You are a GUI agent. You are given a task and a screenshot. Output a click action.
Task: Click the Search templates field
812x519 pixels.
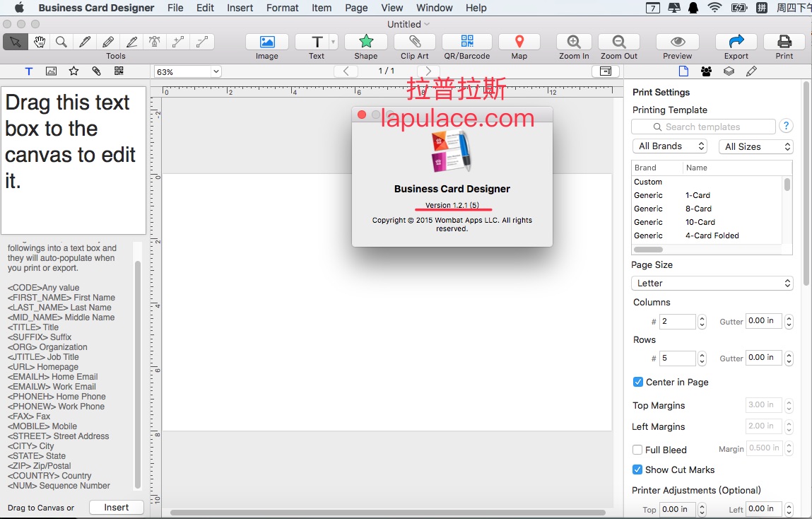(x=703, y=127)
